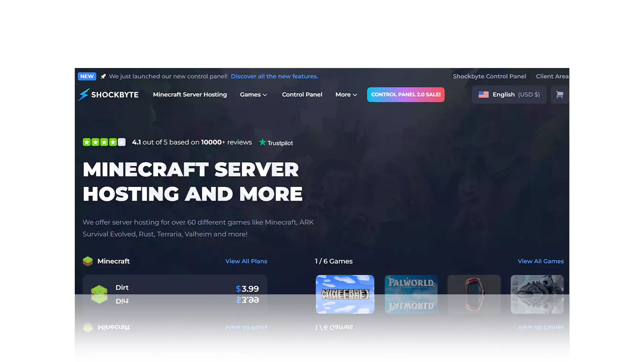Open the Control Panel nav item
This screenshot has width=644, height=362.
pyautogui.click(x=302, y=95)
